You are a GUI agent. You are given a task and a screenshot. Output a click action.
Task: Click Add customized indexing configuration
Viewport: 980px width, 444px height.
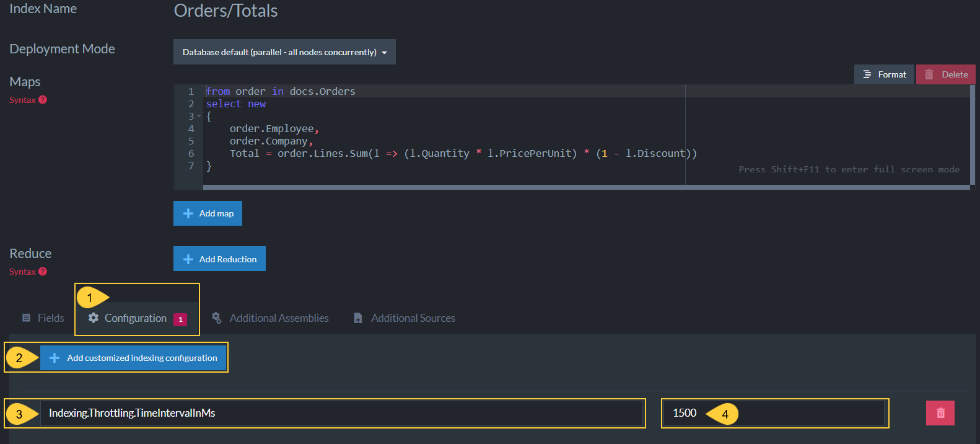(x=133, y=358)
